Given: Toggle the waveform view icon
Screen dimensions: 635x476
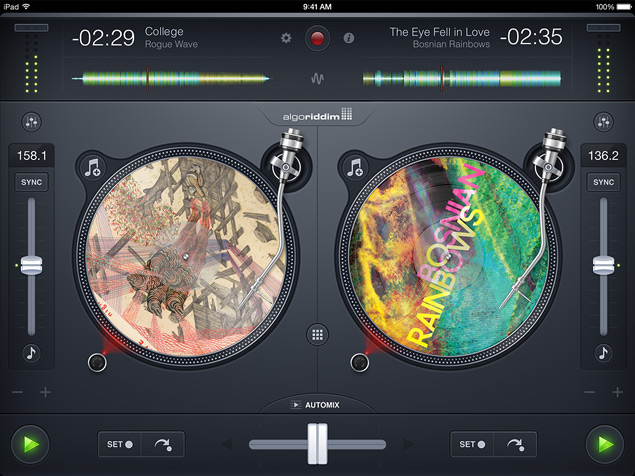Looking at the screenshot, I should tap(317, 78).
